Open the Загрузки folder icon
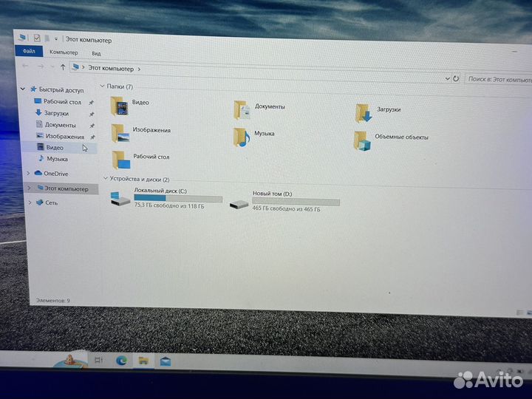Image resolution: width=532 pixels, height=399 pixels. point(364,113)
